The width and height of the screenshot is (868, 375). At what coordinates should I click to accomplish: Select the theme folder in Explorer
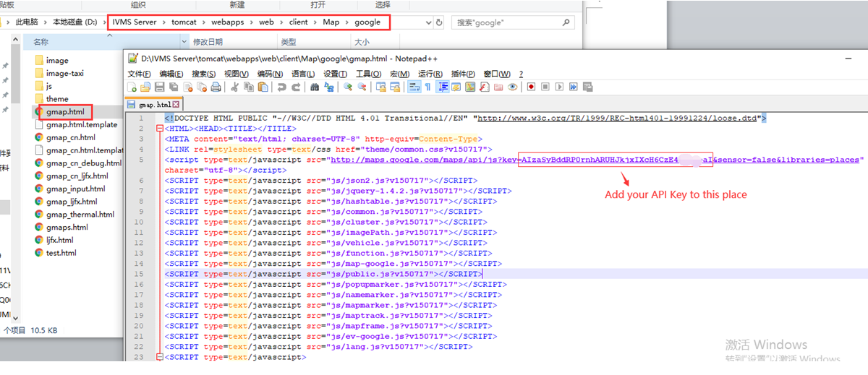[x=57, y=99]
